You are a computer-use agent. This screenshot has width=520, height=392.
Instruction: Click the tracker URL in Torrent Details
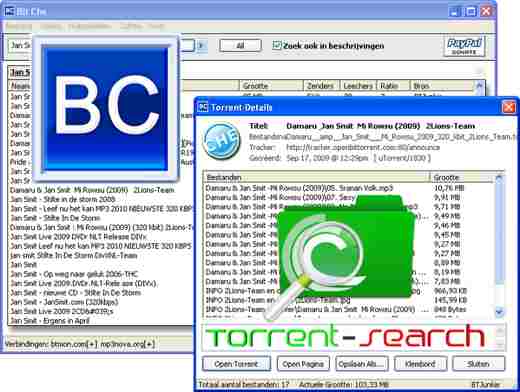(x=363, y=147)
